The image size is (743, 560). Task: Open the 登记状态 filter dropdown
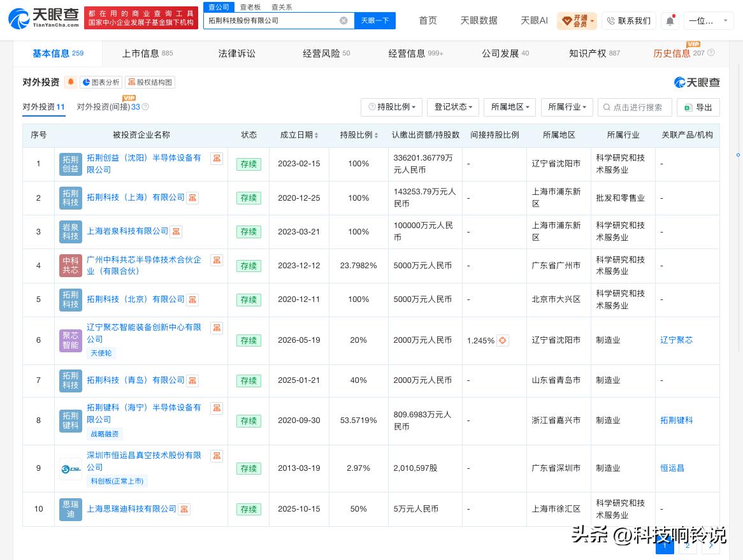pyautogui.click(x=453, y=107)
